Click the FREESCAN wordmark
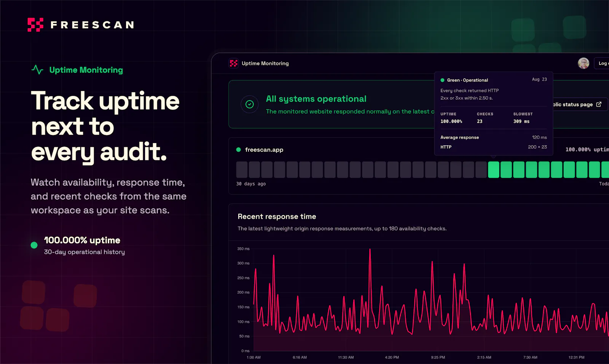 pos(92,25)
